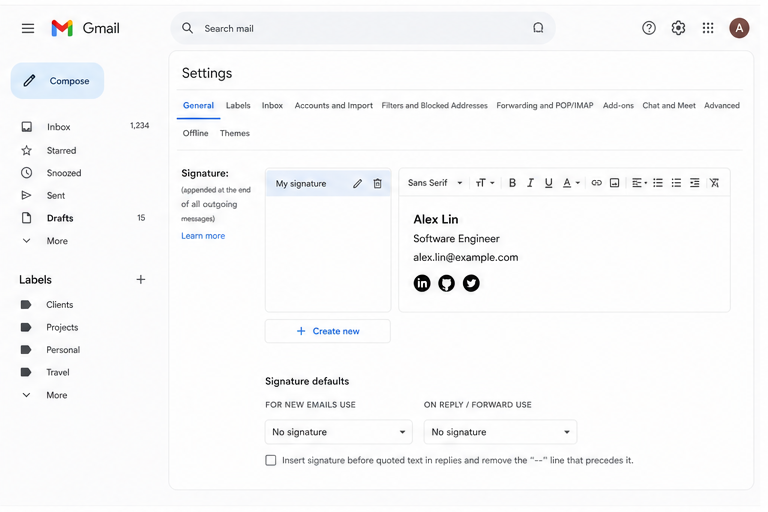Viewport: 768px width, 512px height.
Task: Edit My signature name with pencil icon
Action: click(358, 183)
